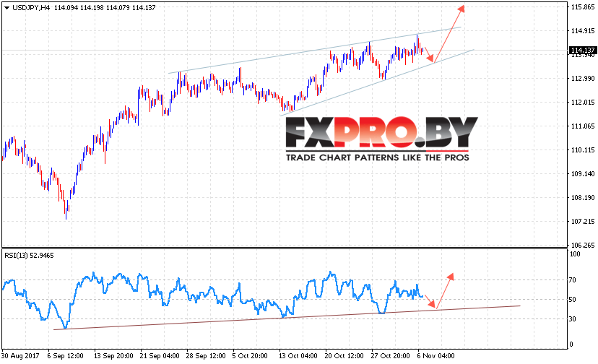Click the RSI level 30 label
This screenshot has height=364, width=598.
[x=572, y=319]
